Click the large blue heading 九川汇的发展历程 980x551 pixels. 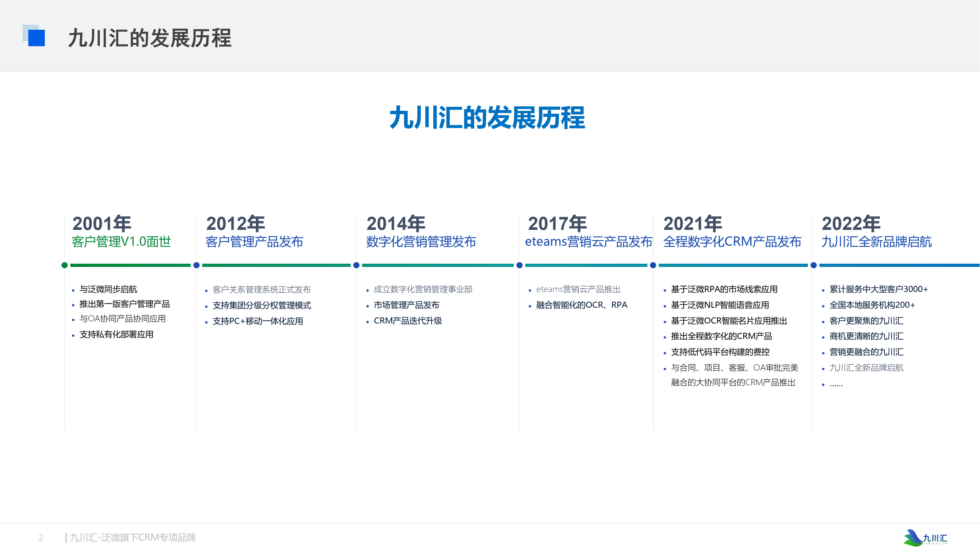487,118
